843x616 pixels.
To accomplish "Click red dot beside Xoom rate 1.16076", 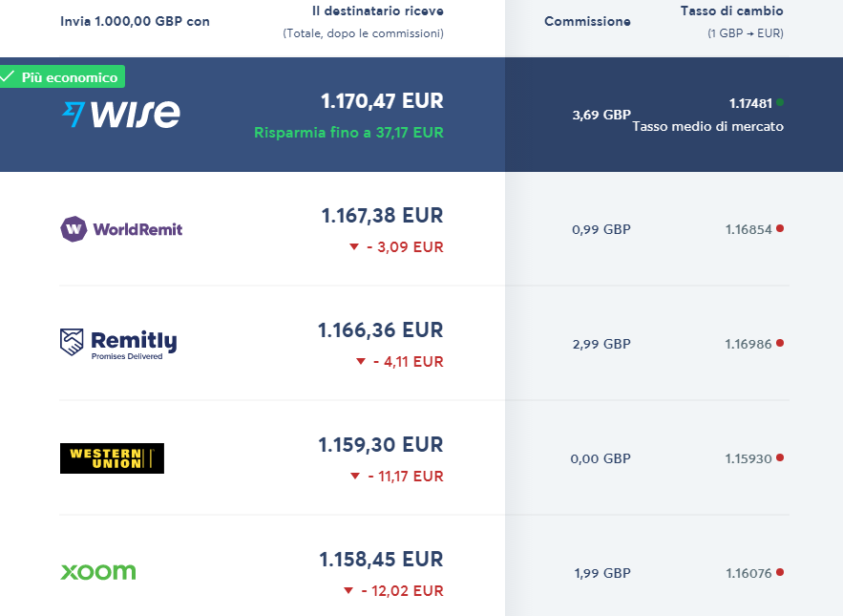I will (780, 572).
